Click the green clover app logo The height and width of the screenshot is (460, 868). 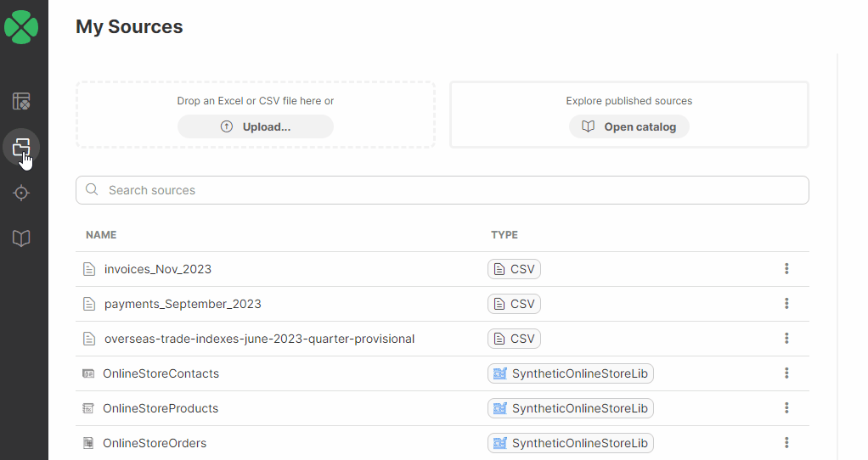click(x=21, y=26)
